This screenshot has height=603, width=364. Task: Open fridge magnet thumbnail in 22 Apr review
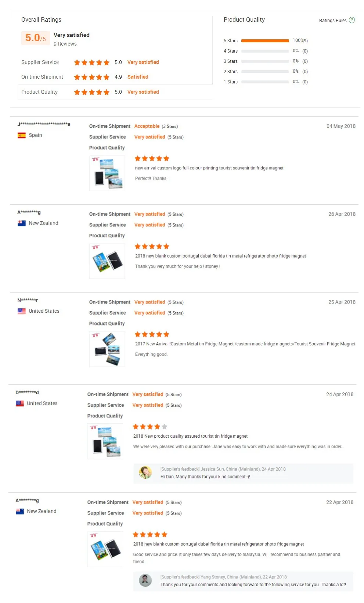(x=105, y=549)
